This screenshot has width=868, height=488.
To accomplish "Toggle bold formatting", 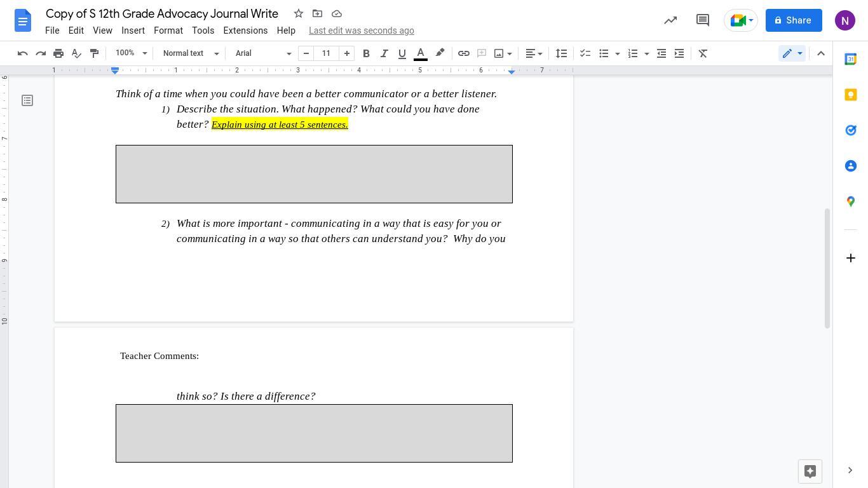I will 366,53.
